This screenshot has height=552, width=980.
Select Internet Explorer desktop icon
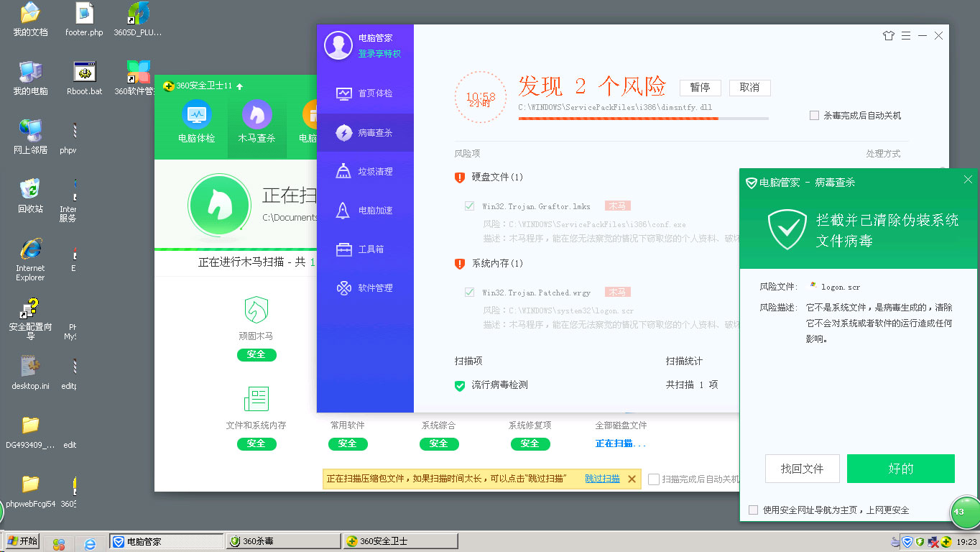30,259
